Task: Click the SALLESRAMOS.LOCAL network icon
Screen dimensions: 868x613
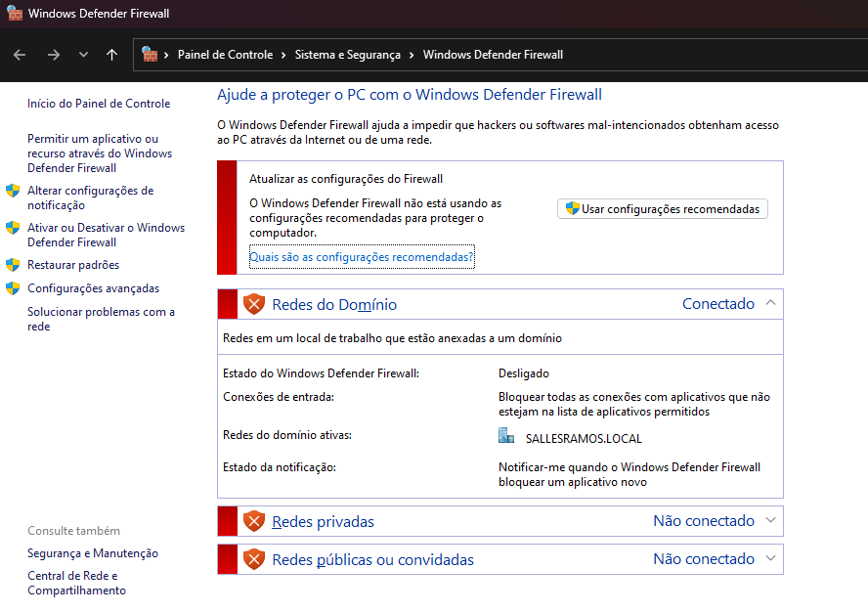Action: point(506,435)
